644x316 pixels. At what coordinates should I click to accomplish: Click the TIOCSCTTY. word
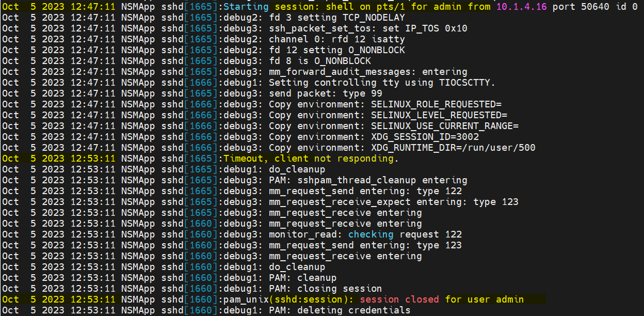click(467, 83)
